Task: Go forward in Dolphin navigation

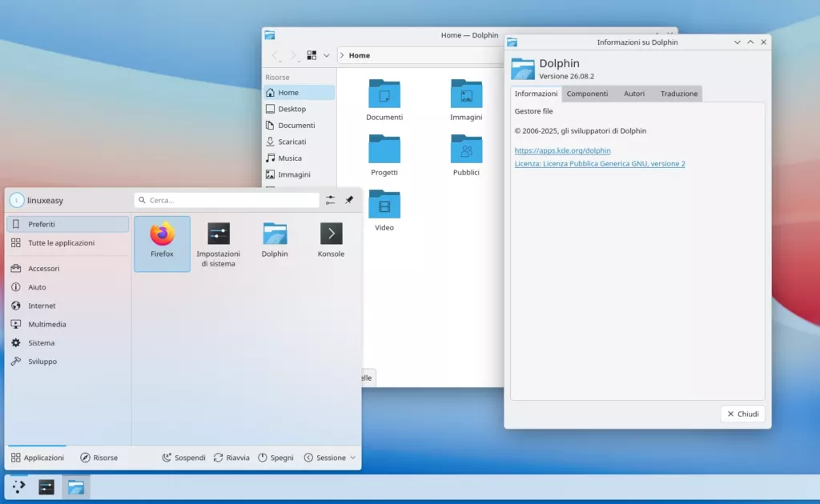Action: 293,55
